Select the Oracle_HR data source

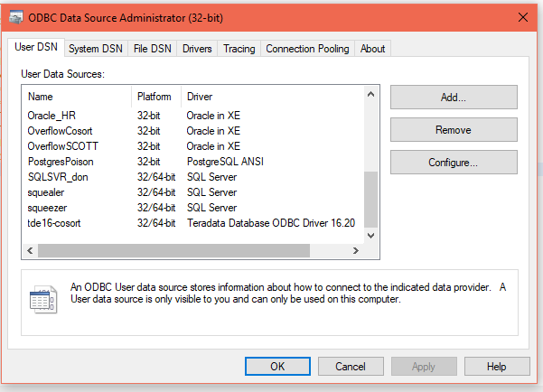[51, 116]
